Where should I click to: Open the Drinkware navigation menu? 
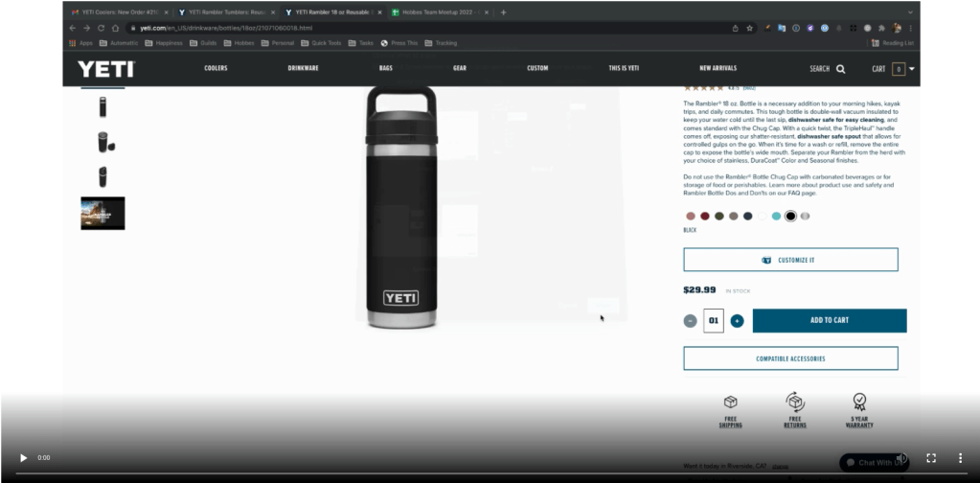(x=303, y=69)
